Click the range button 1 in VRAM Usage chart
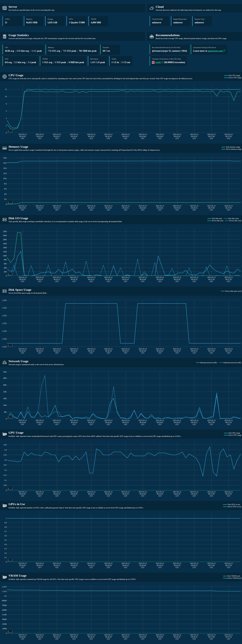This screenshot has height=644, width=242. (x=10, y=632)
